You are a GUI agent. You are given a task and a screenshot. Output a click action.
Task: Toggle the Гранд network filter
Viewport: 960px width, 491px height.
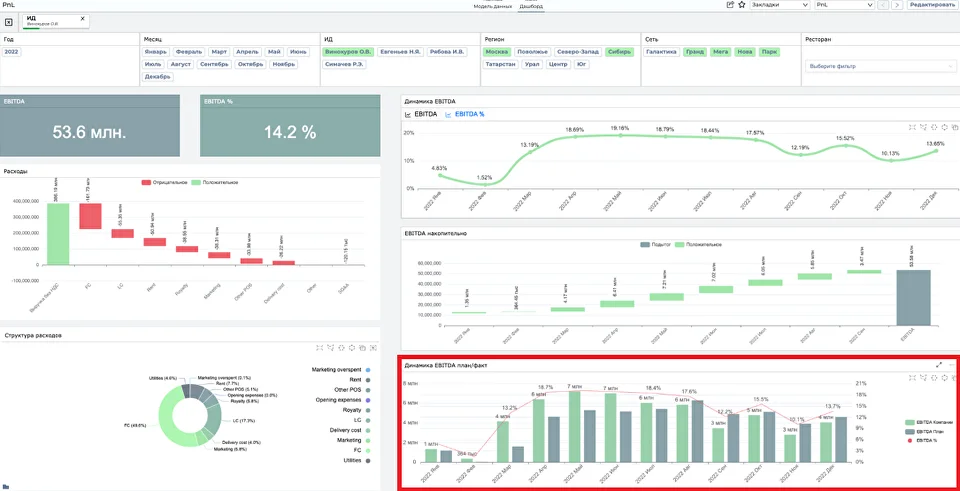coord(695,52)
